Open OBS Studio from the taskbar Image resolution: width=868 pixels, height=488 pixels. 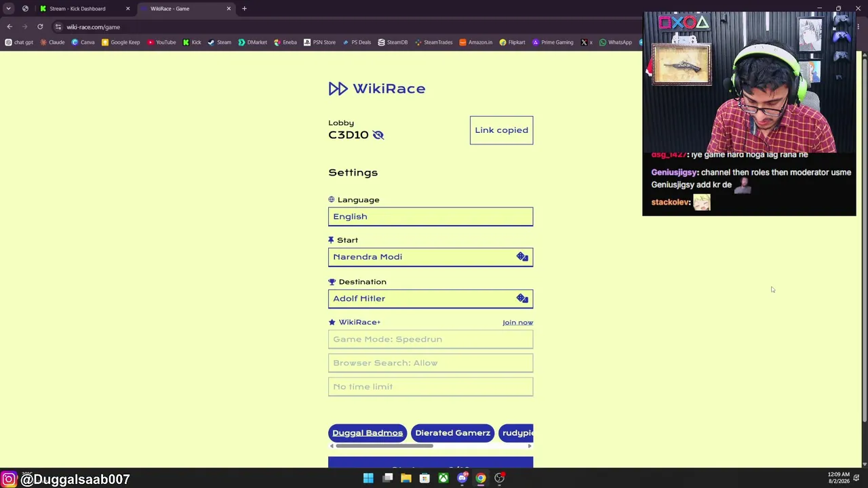click(x=499, y=479)
